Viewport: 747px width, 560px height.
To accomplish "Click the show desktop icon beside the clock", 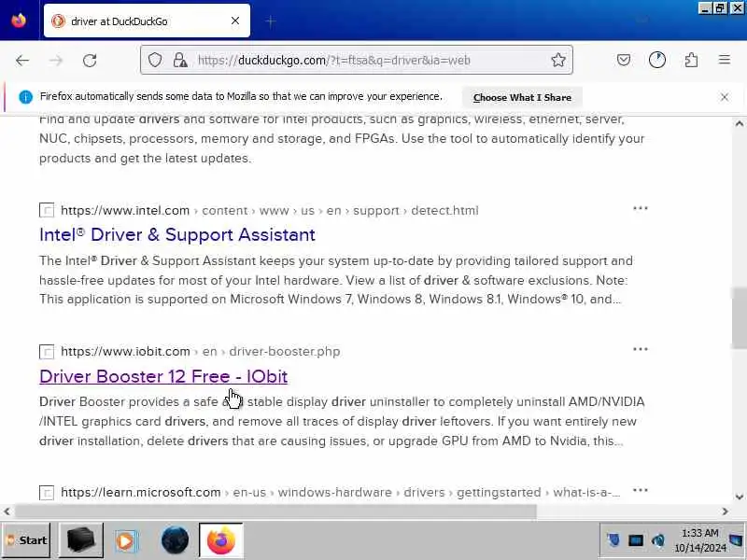I will (737, 540).
